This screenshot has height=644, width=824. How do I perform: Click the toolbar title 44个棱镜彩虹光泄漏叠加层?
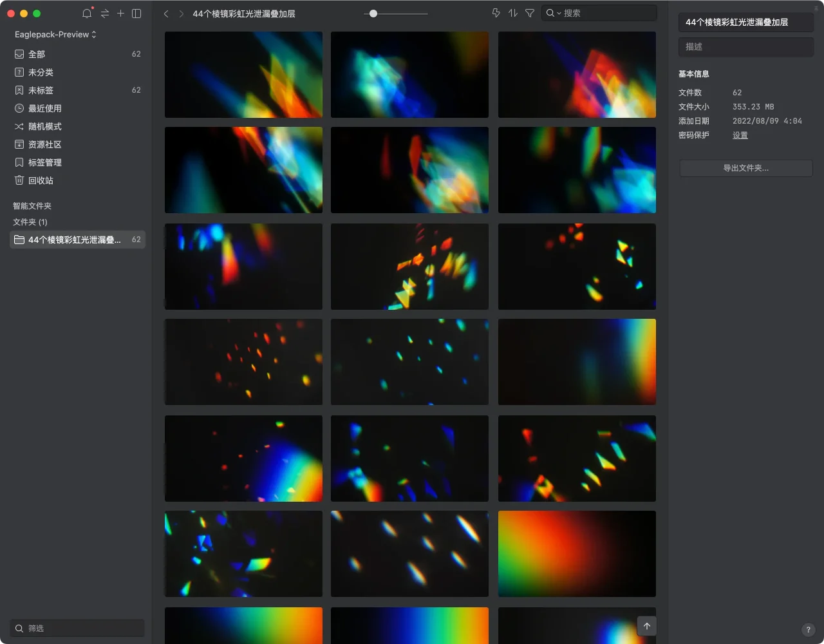click(244, 14)
